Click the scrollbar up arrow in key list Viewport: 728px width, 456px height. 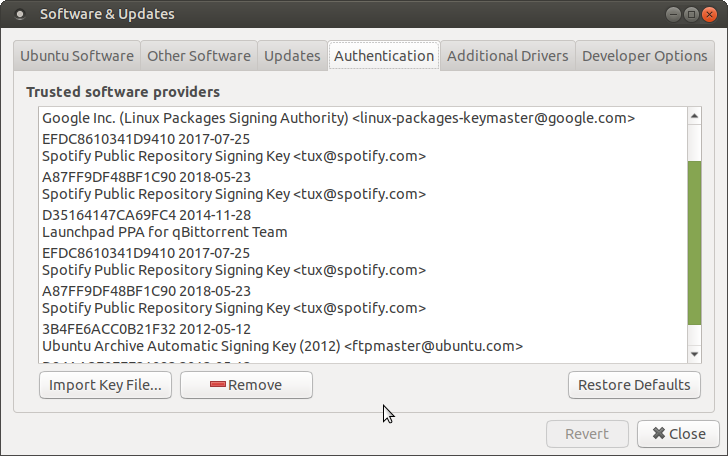(695, 116)
